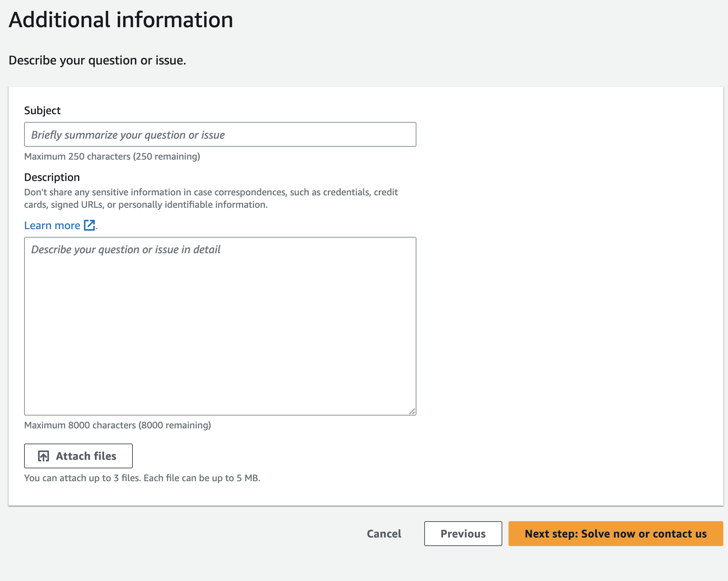Click the 'Describe your question or issue.' subtitle
Image resolution: width=728 pixels, height=581 pixels.
(97, 60)
